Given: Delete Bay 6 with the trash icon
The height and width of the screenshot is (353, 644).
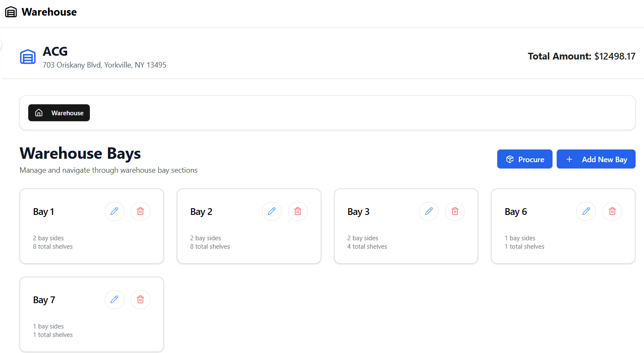Looking at the screenshot, I should pos(612,211).
